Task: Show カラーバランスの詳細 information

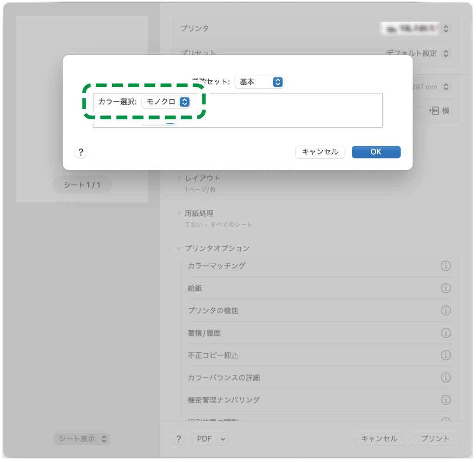Action: pos(446,377)
